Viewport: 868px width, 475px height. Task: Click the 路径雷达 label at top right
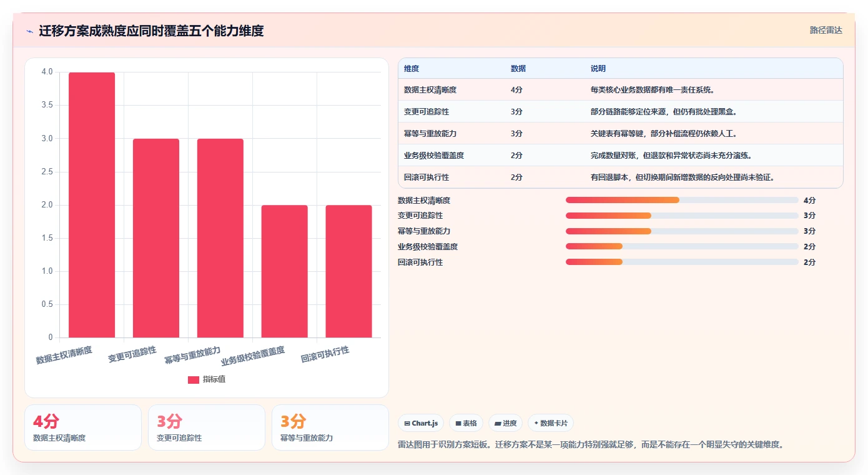pos(826,30)
